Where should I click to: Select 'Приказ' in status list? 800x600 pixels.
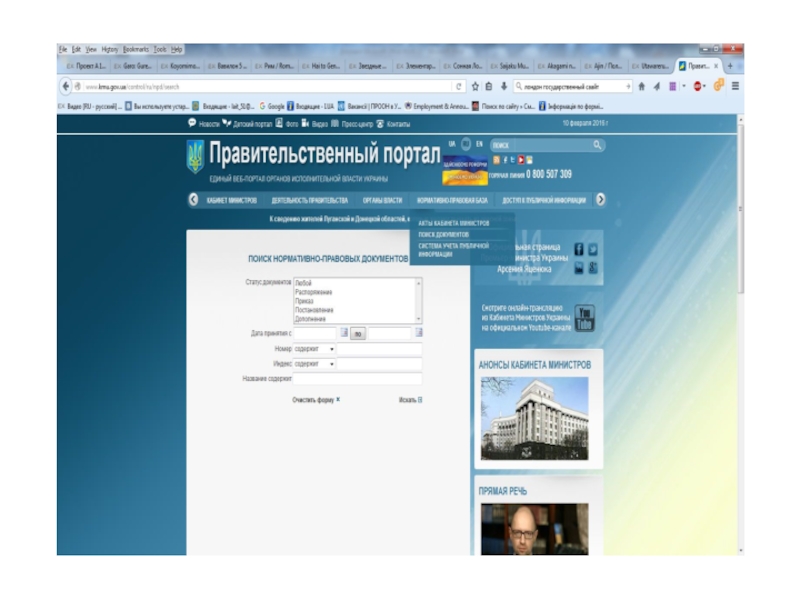point(304,301)
